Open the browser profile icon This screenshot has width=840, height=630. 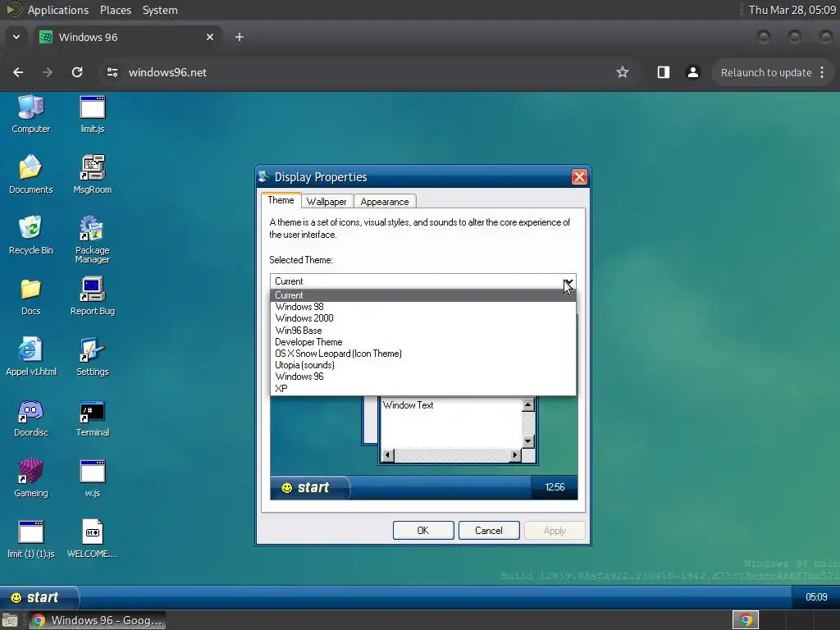click(692, 72)
